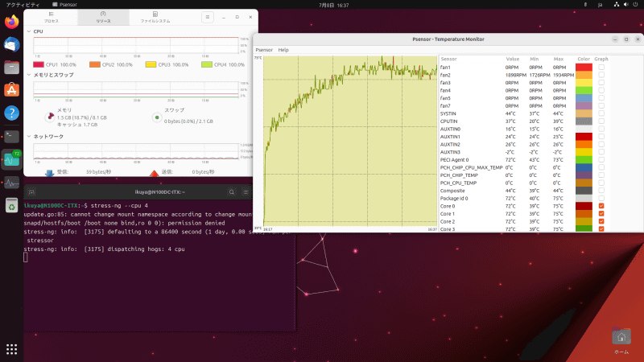Launch Ubuntu Software from the dock
The height and width of the screenshot is (362, 644).
click(x=11, y=90)
